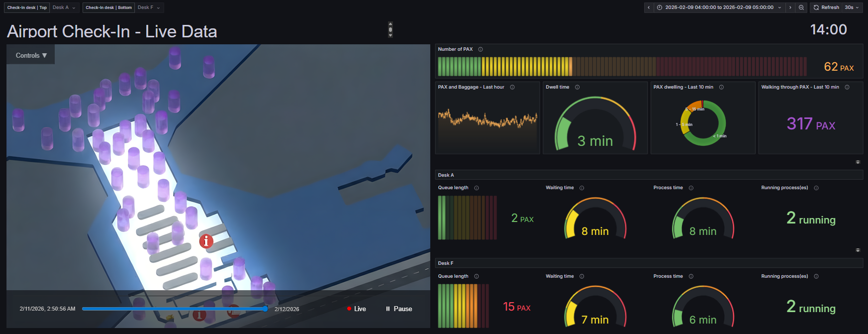Click info icon by Desk F Queue length

(477, 276)
